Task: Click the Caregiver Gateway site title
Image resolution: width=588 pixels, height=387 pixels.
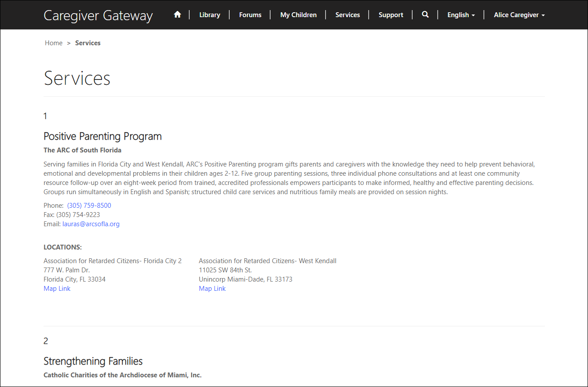Action: coord(98,15)
